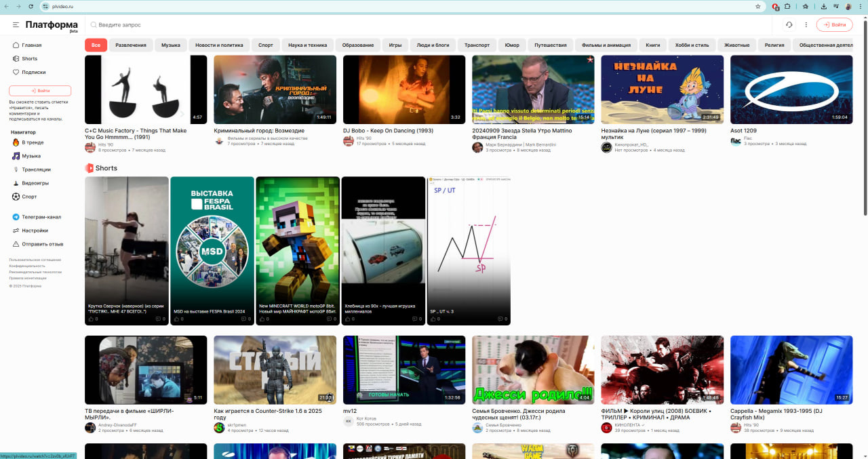Bookmark page with address bar star

point(758,6)
